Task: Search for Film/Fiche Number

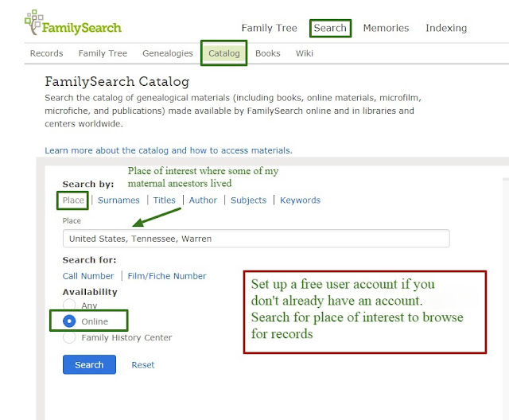Action: point(167,276)
